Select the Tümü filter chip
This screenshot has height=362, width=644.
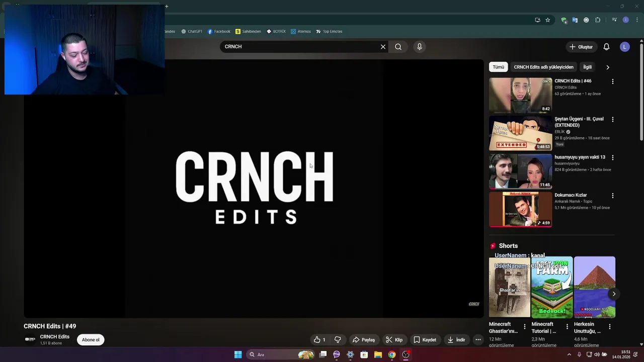pyautogui.click(x=498, y=67)
